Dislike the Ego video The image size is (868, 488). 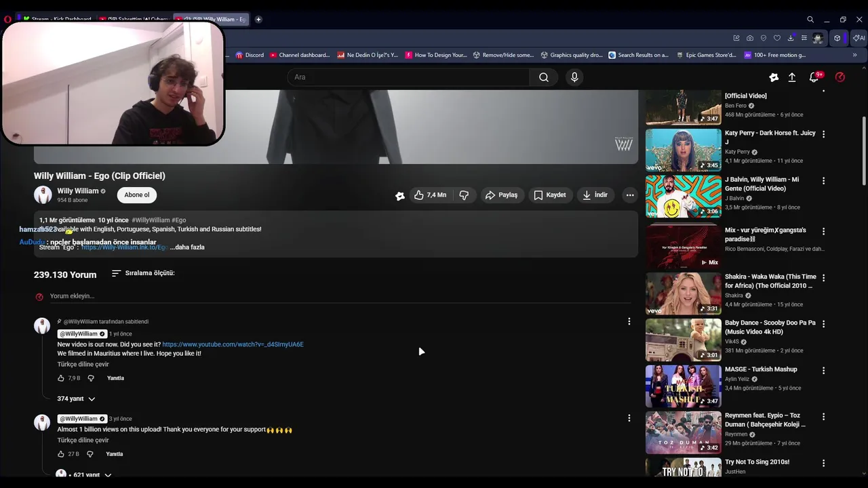(464, 195)
